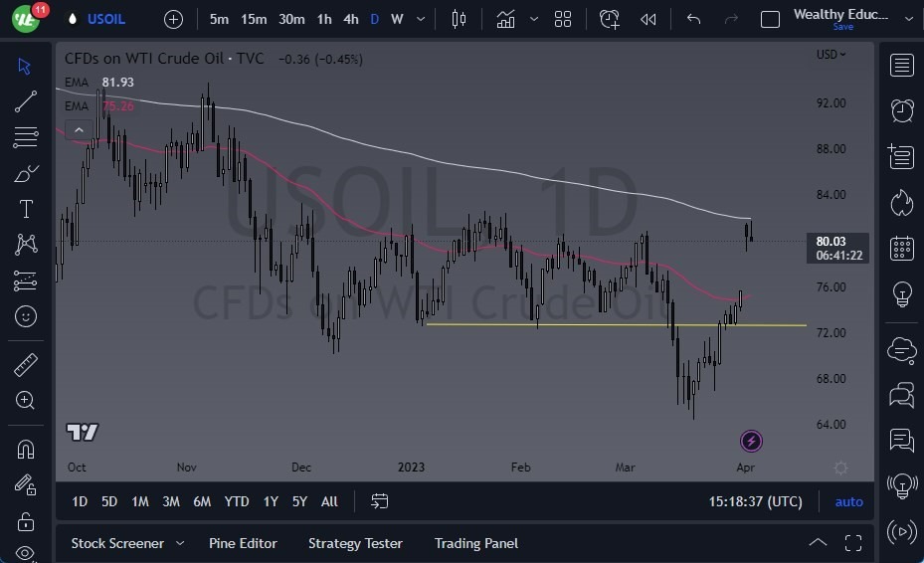This screenshot has height=563, width=924.
Task: Open the emoji icons tool
Action: 25,316
